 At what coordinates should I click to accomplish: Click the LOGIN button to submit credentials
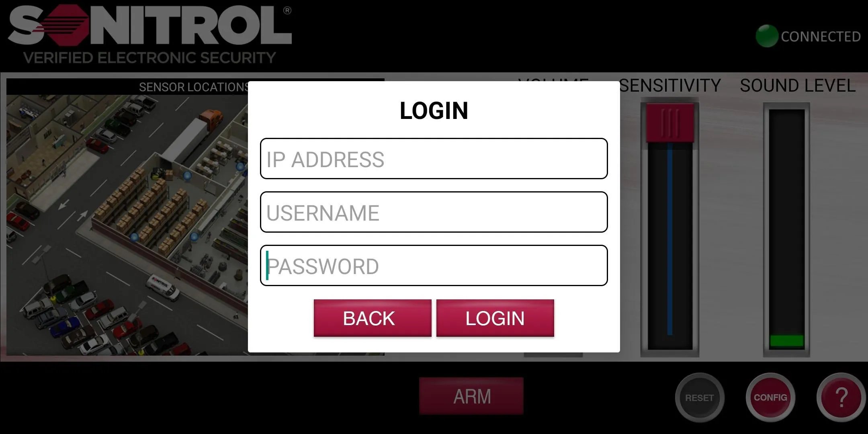click(495, 318)
